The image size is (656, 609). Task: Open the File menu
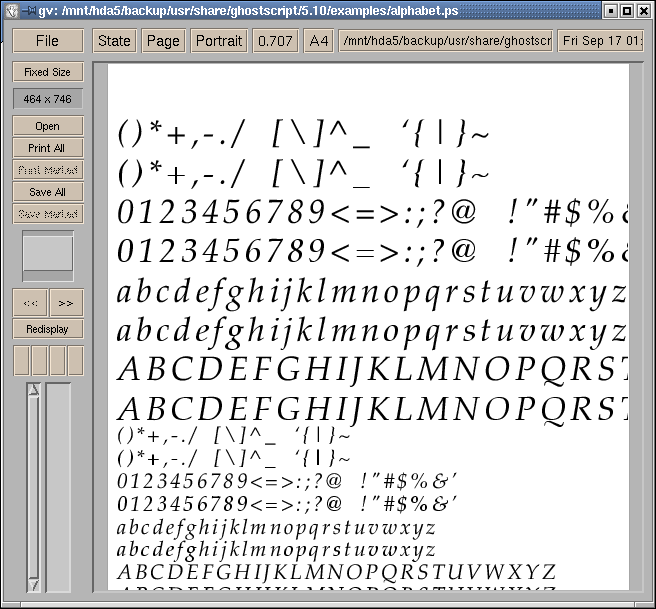[47, 41]
